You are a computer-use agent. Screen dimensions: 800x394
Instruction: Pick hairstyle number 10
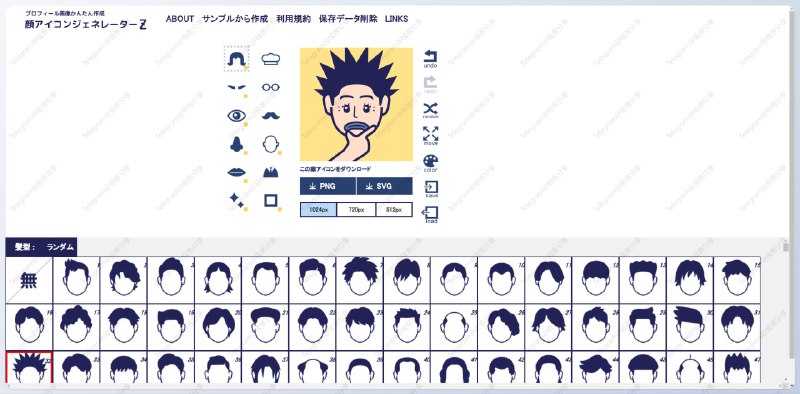501,280
